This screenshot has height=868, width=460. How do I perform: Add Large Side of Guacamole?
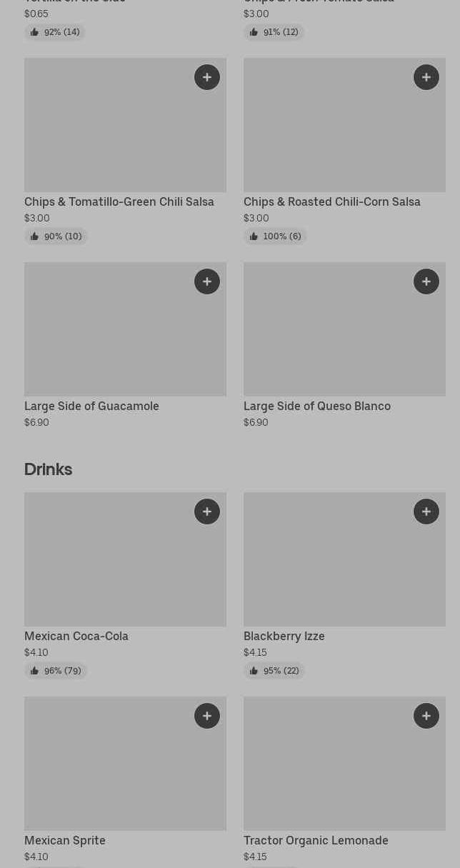pos(207,281)
